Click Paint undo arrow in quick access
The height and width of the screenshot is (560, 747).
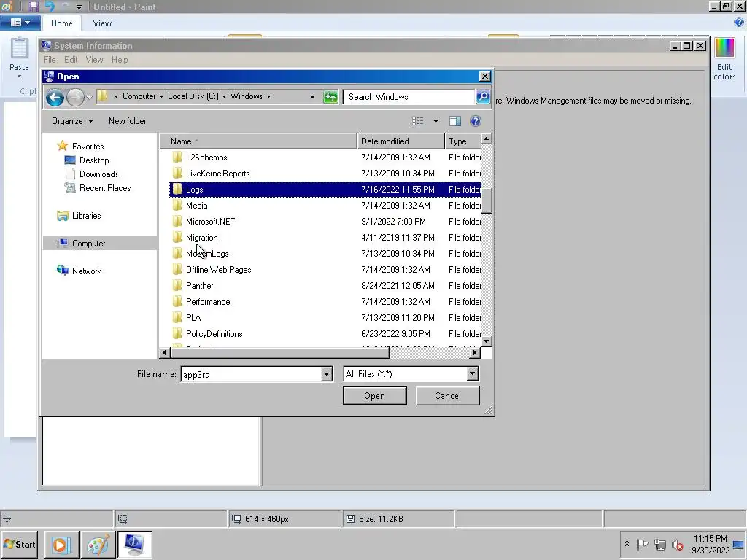click(49, 7)
